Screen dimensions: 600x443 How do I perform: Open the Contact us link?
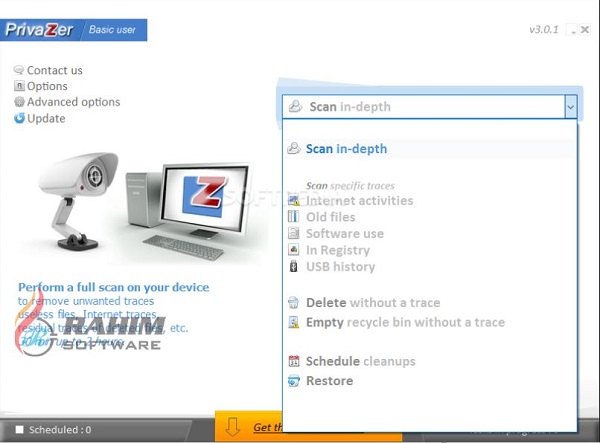[55, 70]
